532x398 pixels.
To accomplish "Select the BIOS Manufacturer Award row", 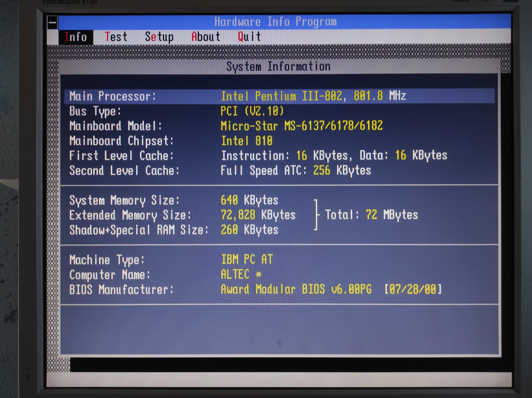I will pos(255,290).
